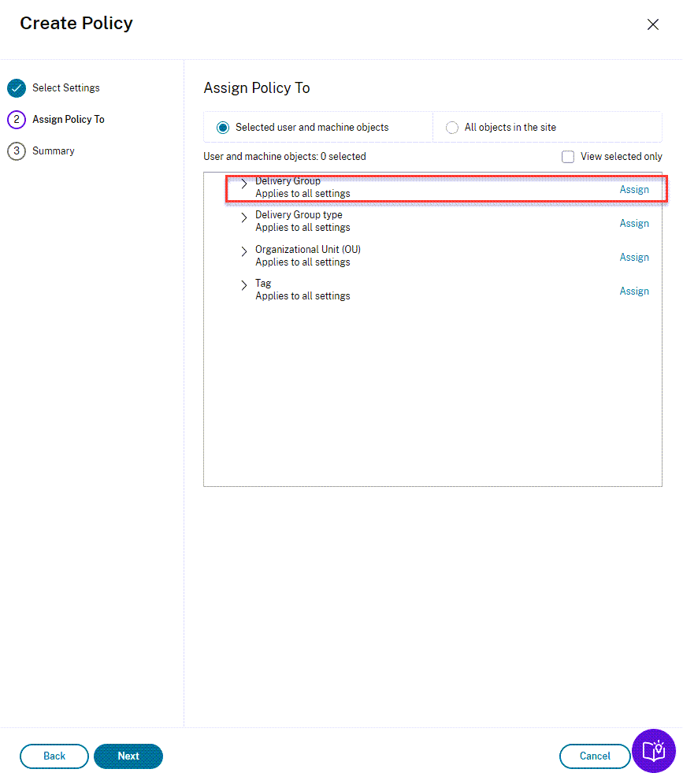This screenshot has height=784, width=683.
Task: Click the Select Settings completed checkmark icon
Action: (x=17, y=88)
